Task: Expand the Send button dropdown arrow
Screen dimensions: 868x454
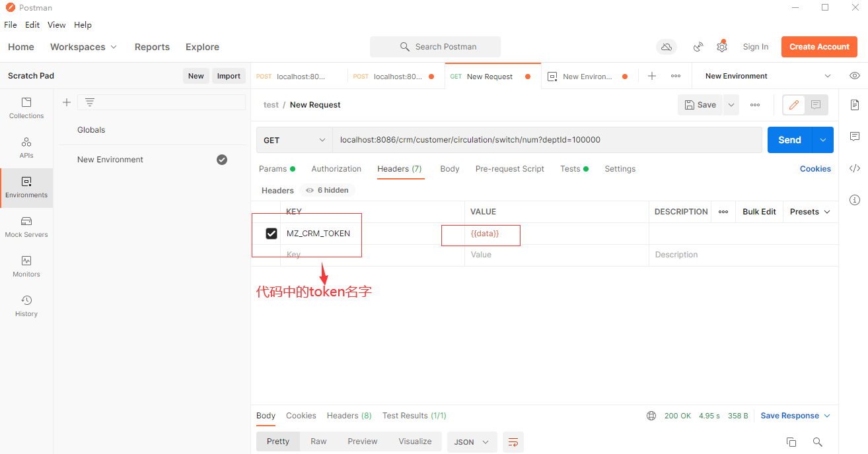Action: [823, 140]
